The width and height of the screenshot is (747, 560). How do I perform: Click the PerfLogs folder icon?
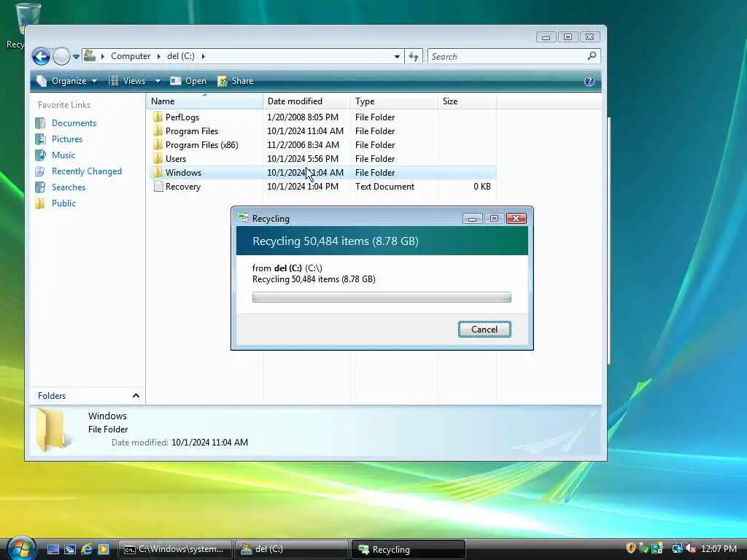[158, 117]
